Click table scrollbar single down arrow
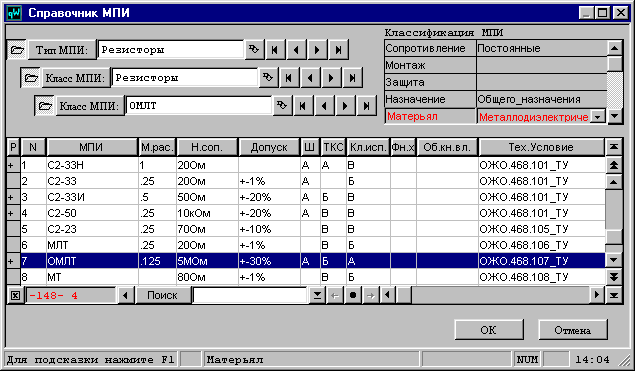 click(614, 260)
